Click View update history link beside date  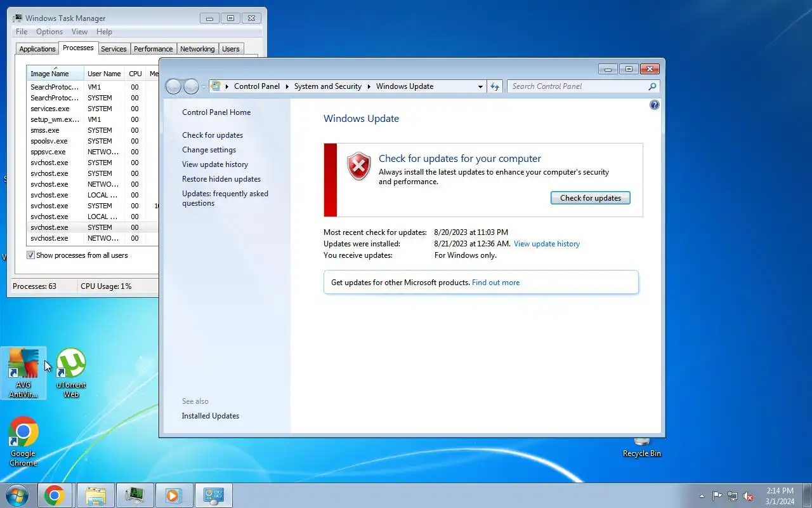(x=546, y=244)
